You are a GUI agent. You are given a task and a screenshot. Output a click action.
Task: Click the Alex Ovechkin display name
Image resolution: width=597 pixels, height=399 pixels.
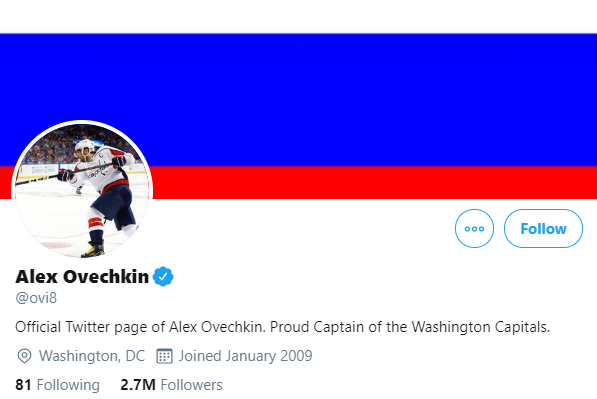pyautogui.click(x=82, y=277)
